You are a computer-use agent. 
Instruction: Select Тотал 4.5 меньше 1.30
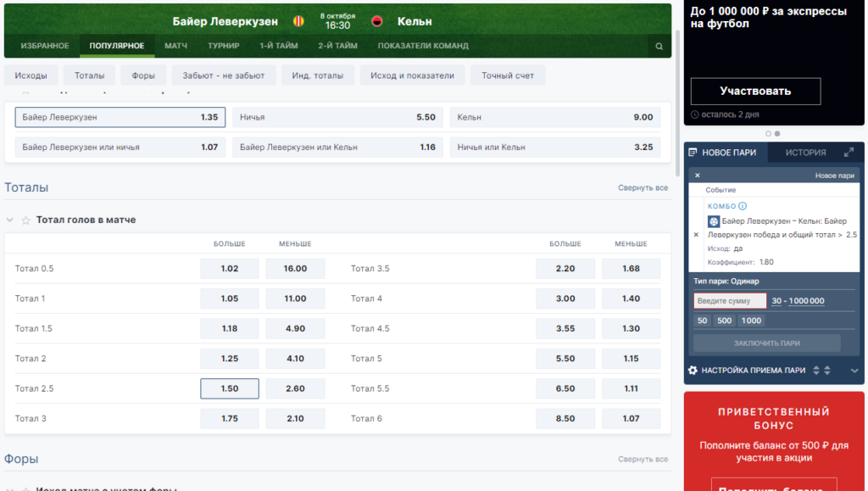tap(631, 328)
